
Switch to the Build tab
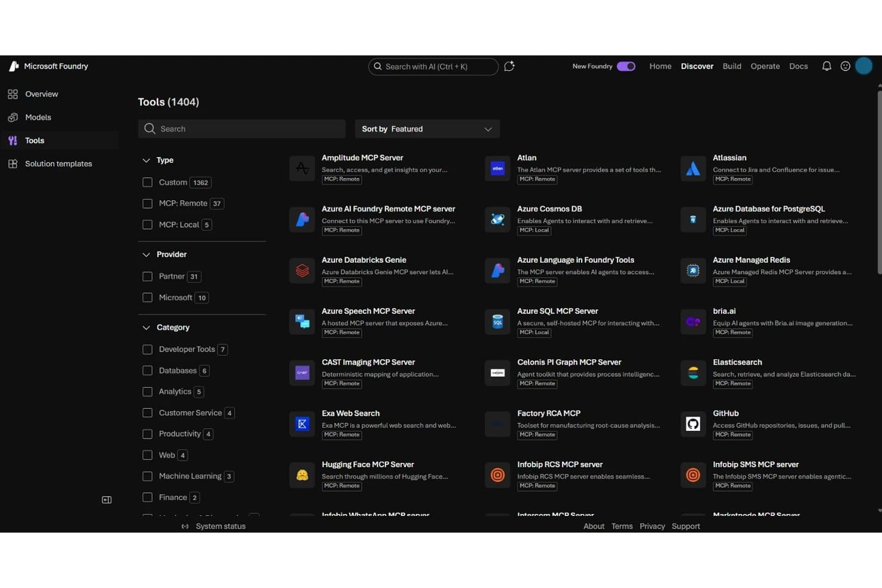click(x=732, y=66)
